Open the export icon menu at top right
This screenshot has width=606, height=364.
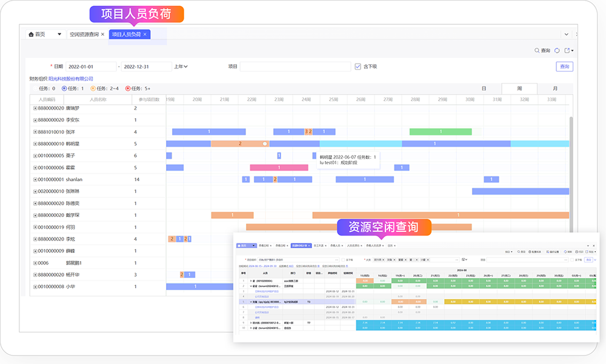[569, 51]
